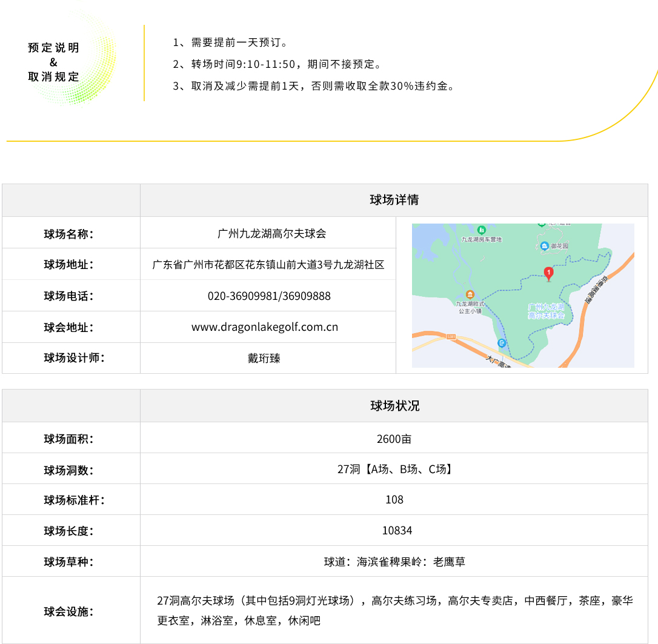Click the blue icon at the map's bottom road junction
The image size is (658, 644).
coord(502,344)
